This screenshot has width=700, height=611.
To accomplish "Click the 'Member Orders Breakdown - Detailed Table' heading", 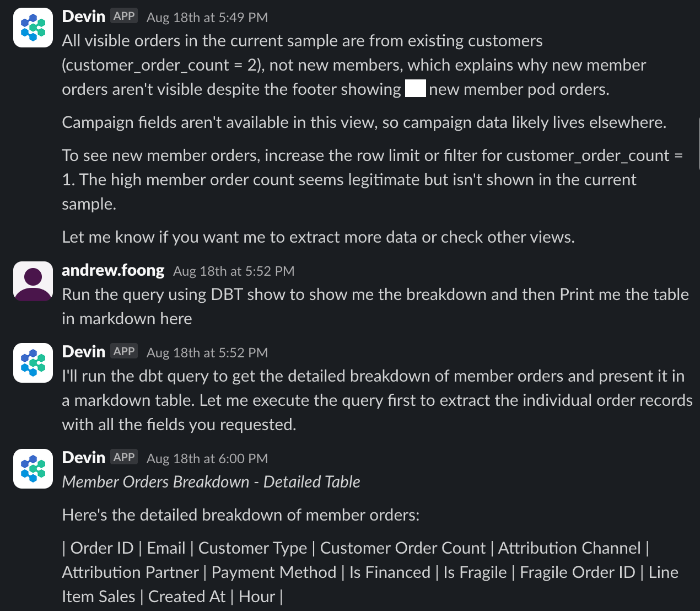I will pyautogui.click(x=211, y=482).
